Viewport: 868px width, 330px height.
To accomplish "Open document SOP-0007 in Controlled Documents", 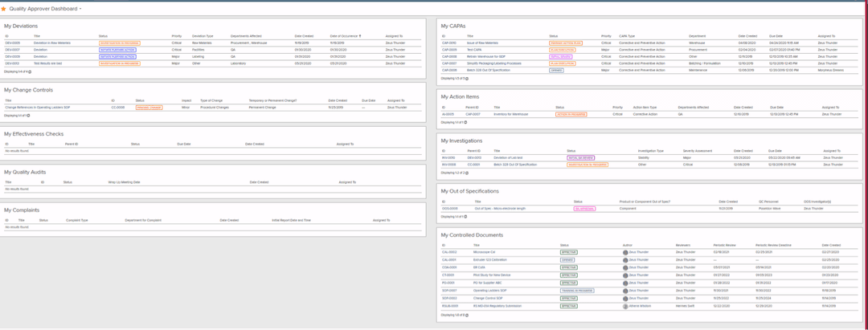I will pos(448,290).
